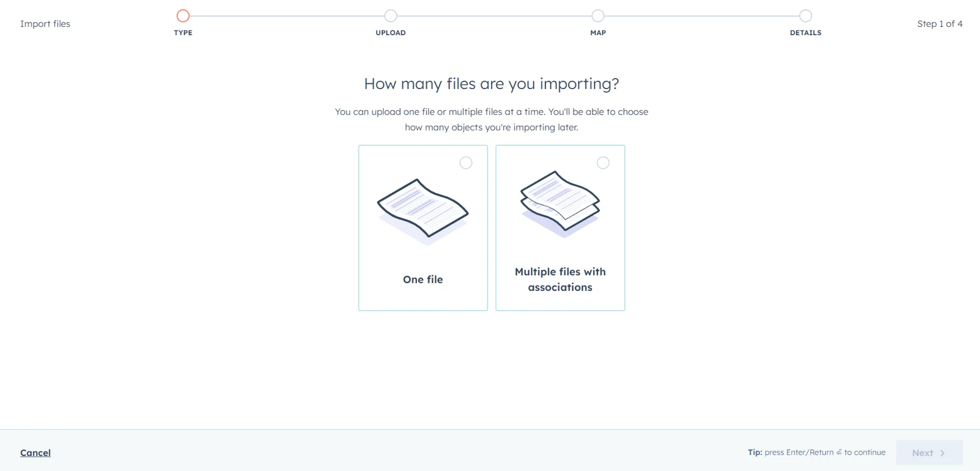Click the TYPE step label
Screen dimensions: 980x471
pyautogui.click(x=182, y=33)
